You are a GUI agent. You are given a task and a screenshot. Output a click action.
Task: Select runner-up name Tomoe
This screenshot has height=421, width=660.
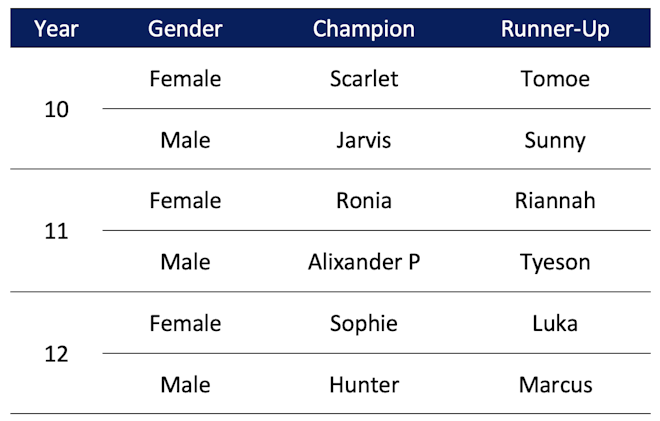(555, 79)
